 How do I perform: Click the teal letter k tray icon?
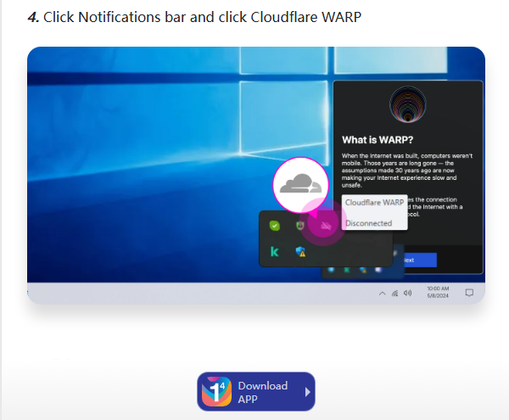pyautogui.click(x=275, y=251)
